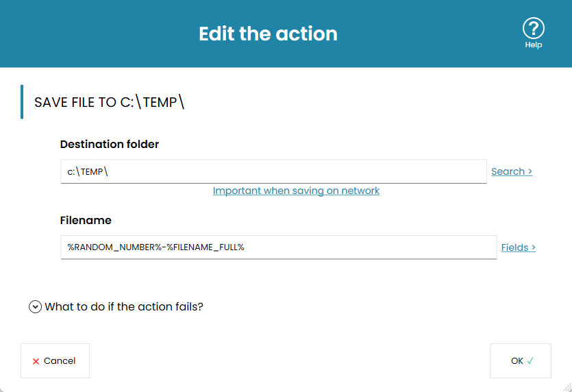Click the blue accent bar beside the heading
This screenshot has width=572, height=392.
coord(22,102)
